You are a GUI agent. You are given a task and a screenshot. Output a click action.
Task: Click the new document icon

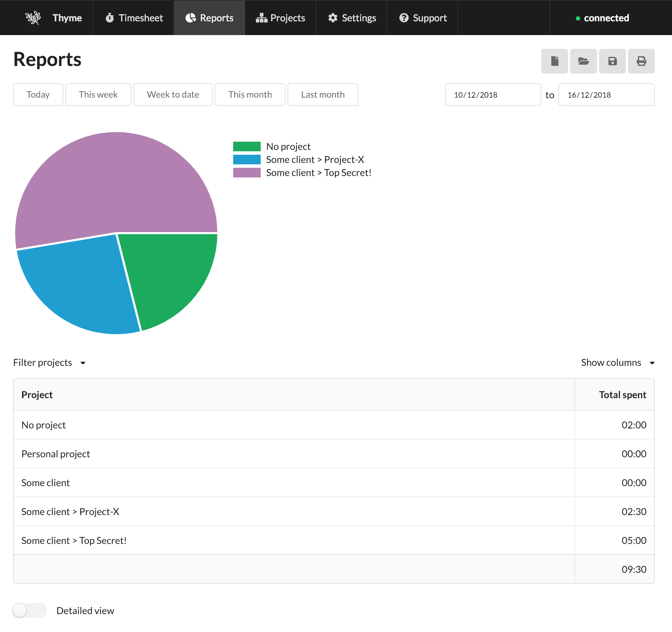(x=554, y=61)
